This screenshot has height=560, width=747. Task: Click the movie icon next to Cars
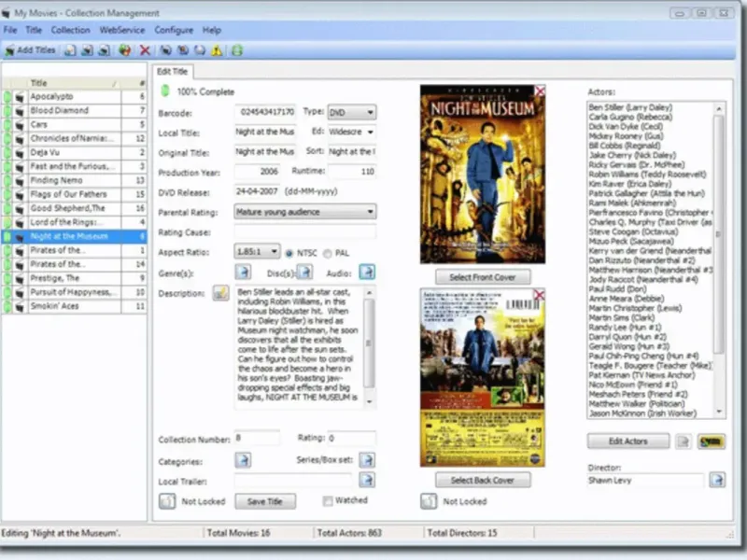coord(20,125)
